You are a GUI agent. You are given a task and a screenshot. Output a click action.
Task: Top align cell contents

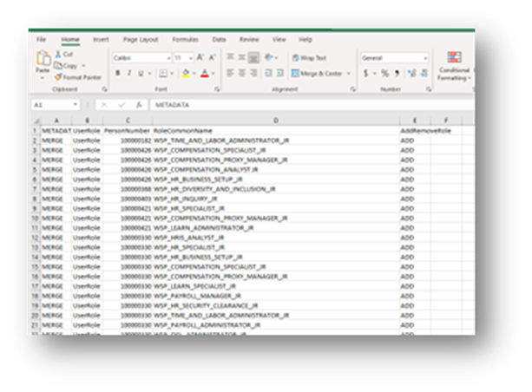tap(230, 57)
